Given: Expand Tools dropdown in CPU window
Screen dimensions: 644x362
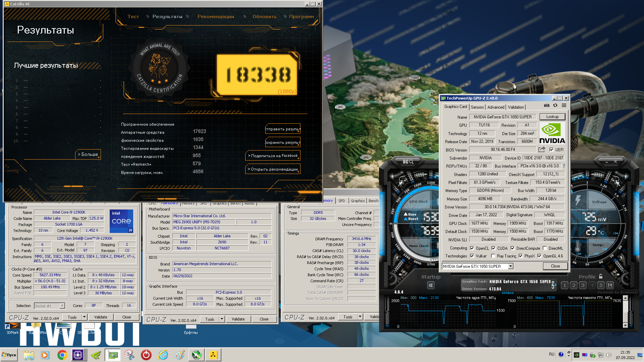Looking at the screenshot, I should tap(85, 317).
